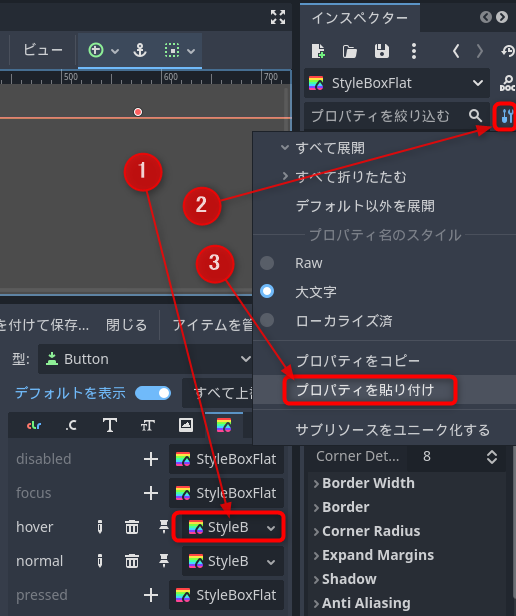Open the object history clock icon
This screenshot has height=616, width=516.
508,51
